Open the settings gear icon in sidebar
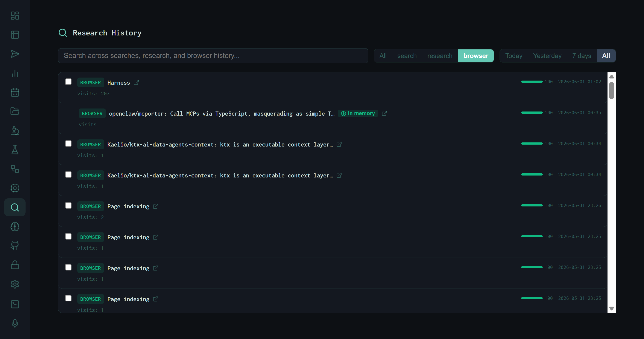 pos(15,284)
